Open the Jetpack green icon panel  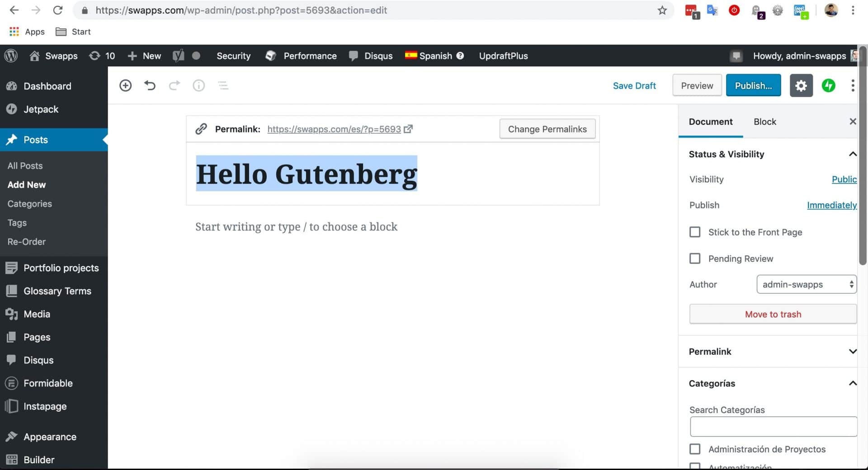pos(828,85)
